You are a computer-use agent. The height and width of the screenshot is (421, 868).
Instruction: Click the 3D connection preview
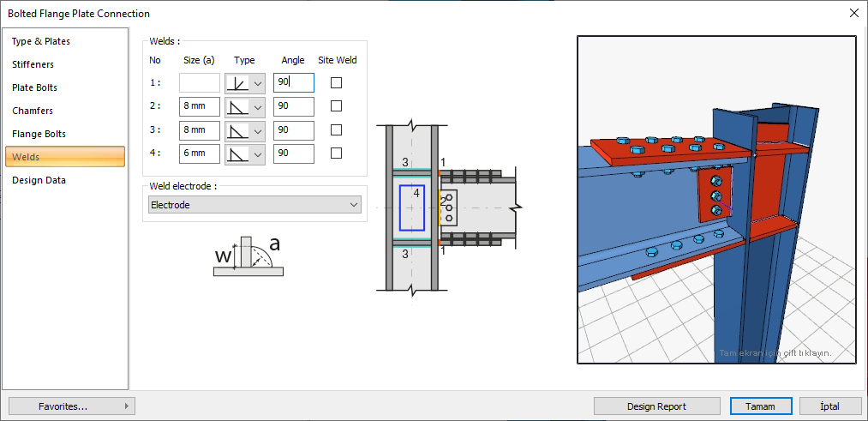pos(716,200)
